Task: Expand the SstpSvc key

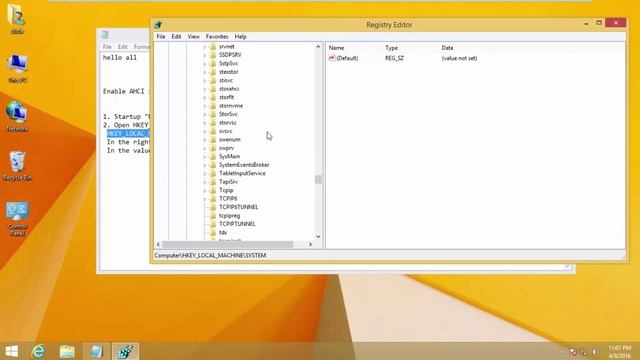Action: 205,64
